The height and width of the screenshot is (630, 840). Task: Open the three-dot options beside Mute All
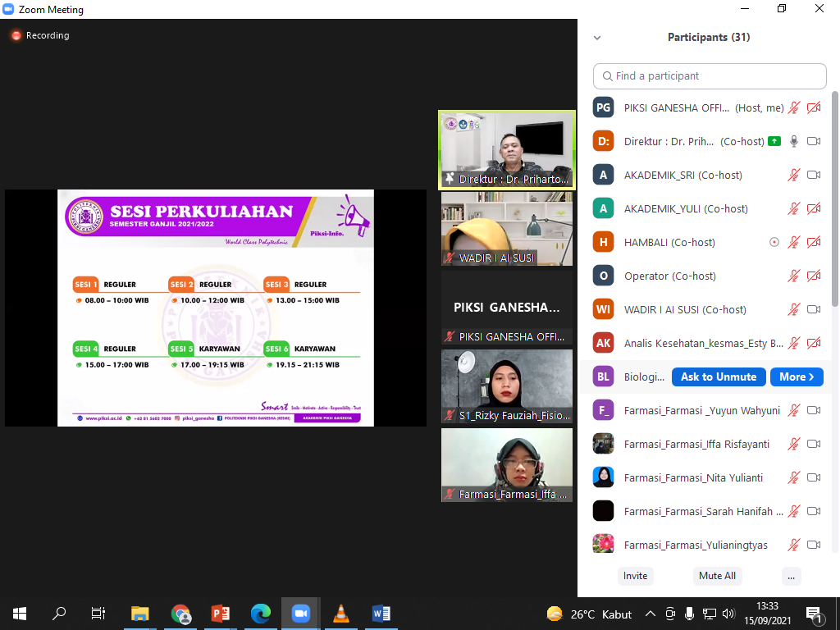click(x=792, y=577)
